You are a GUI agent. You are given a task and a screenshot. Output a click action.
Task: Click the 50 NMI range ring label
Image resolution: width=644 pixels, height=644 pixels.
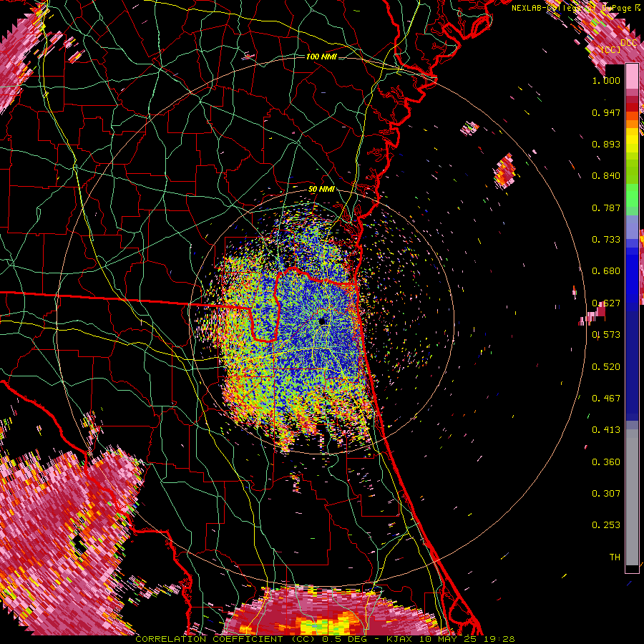pos(321,190)
